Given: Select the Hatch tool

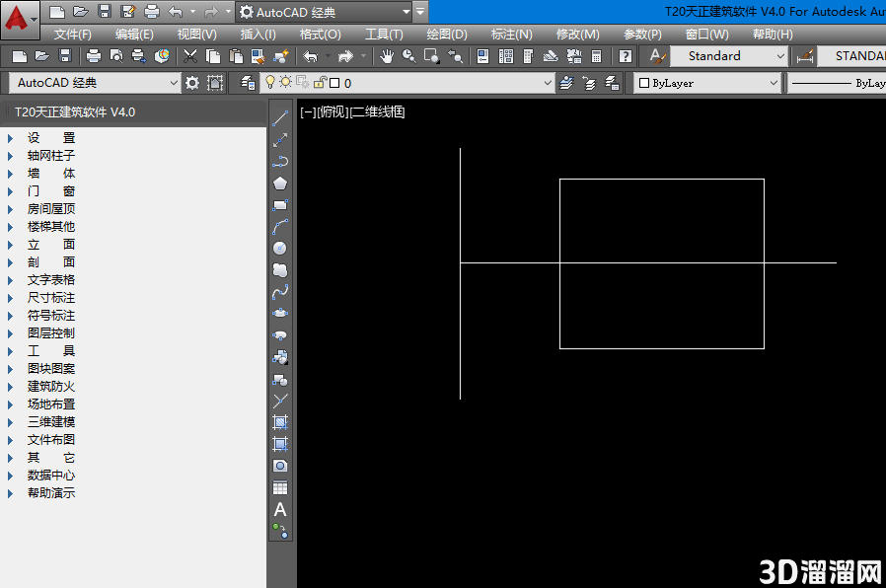Looking at the screenshot, I should coord(280,422).
